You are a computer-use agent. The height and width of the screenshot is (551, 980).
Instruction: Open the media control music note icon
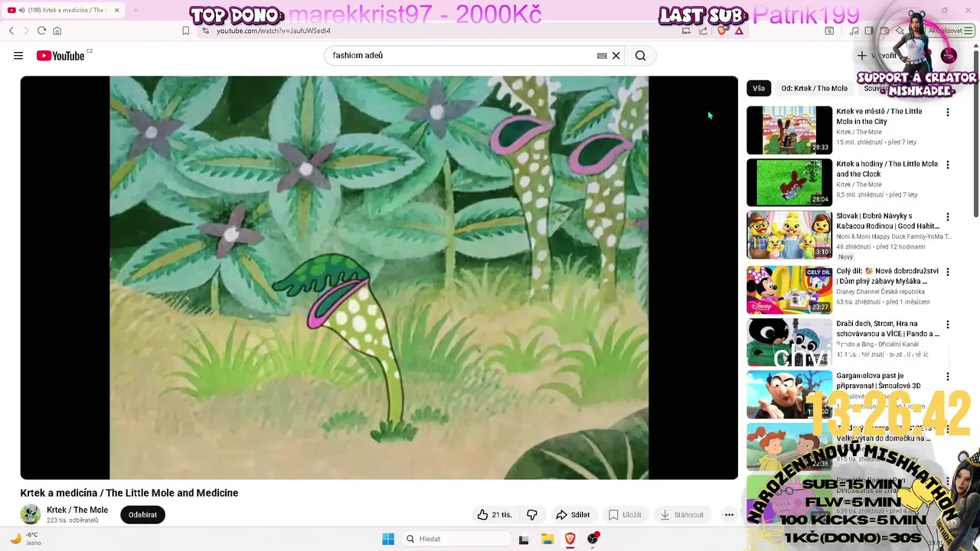[x=854, y=31]
